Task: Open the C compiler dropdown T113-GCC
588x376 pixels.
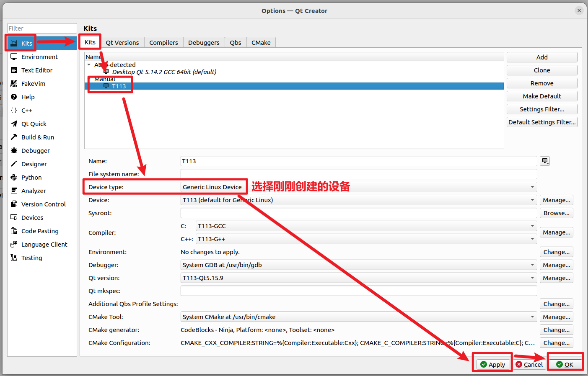Action: 366,226
